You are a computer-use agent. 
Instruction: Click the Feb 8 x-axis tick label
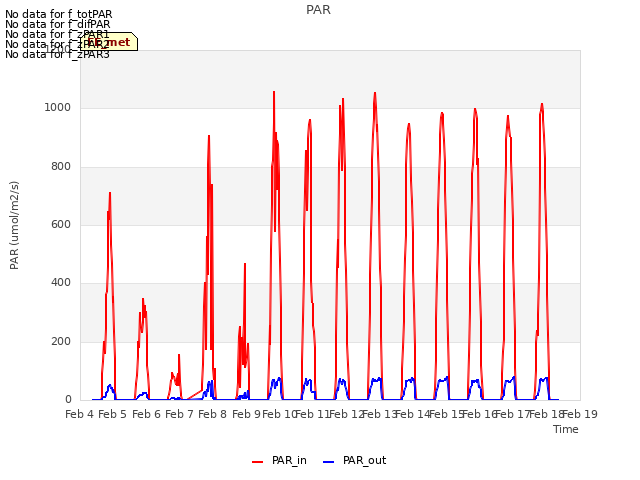[213, 414]
